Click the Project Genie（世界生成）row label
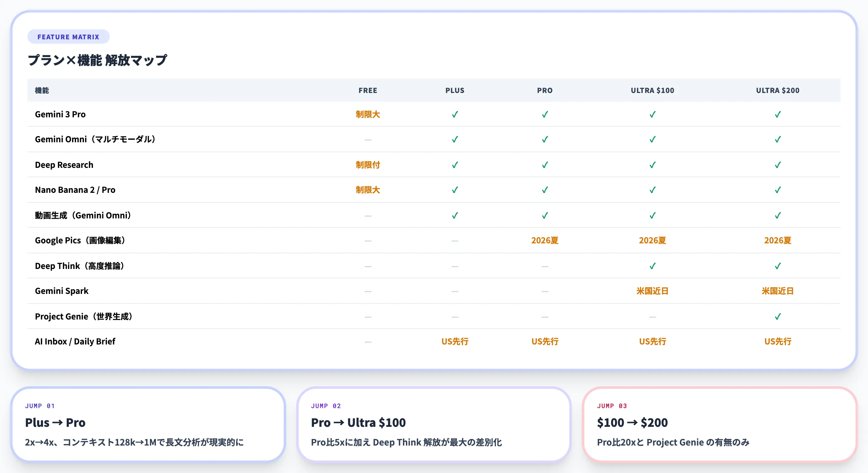This screenshot has height=473, width=868. pos(84,317)
